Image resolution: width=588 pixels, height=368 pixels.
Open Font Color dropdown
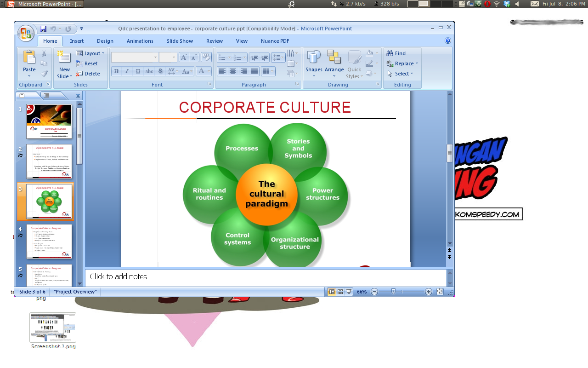coord(204,71)
